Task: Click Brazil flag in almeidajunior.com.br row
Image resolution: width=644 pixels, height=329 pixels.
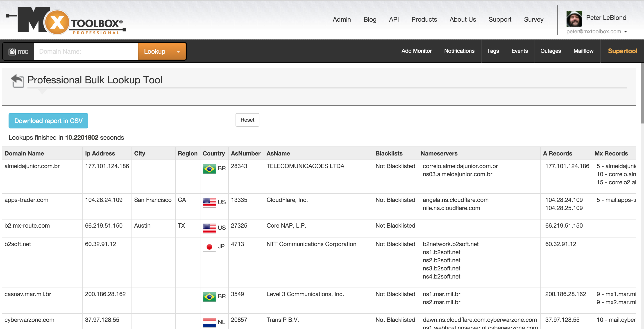Action: [x=209, y=169]
